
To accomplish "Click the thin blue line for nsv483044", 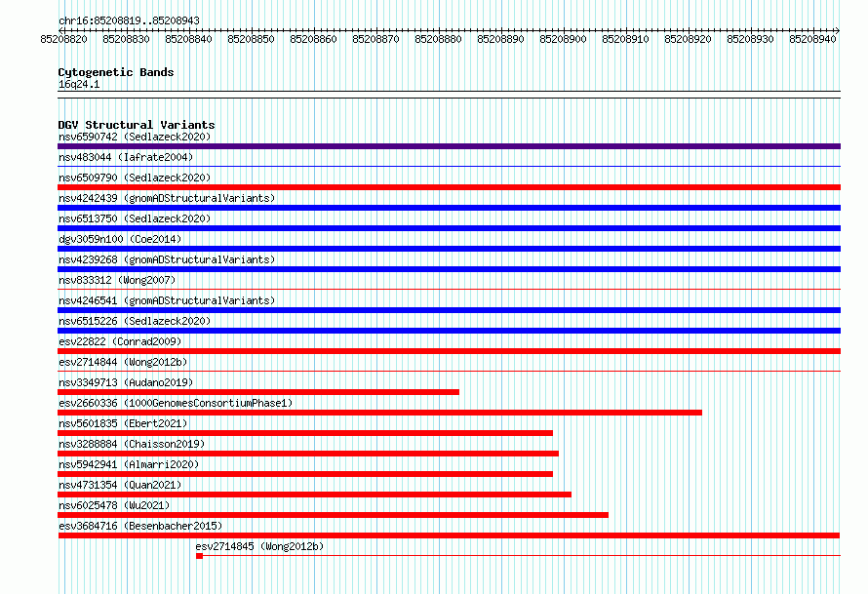I will pos(449,166).
